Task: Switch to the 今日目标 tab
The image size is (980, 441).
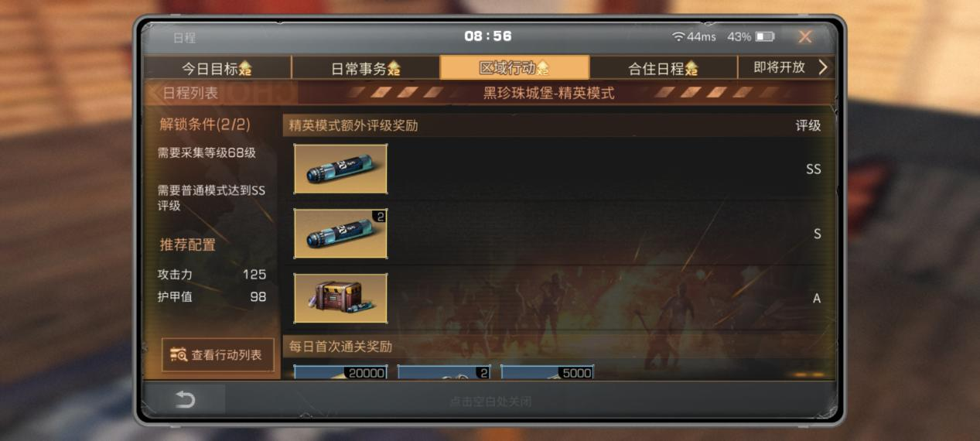Action: click(x=217, y=68)
